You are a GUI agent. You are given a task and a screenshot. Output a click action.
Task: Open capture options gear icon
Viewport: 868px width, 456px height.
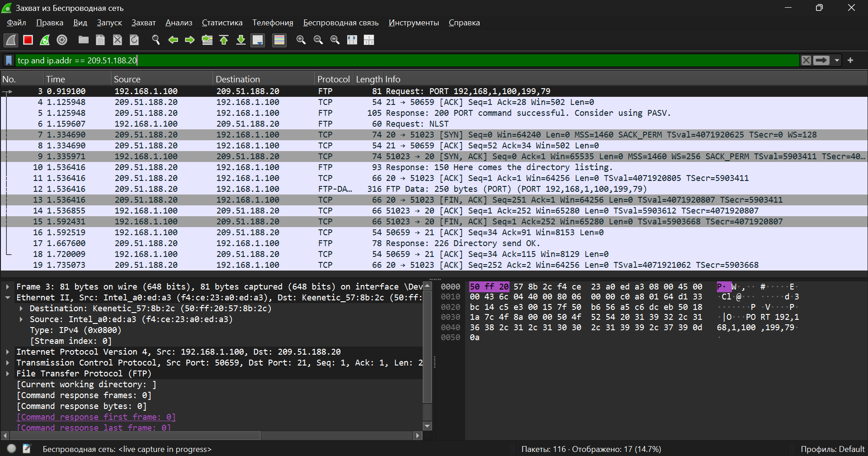coord(62,40)
